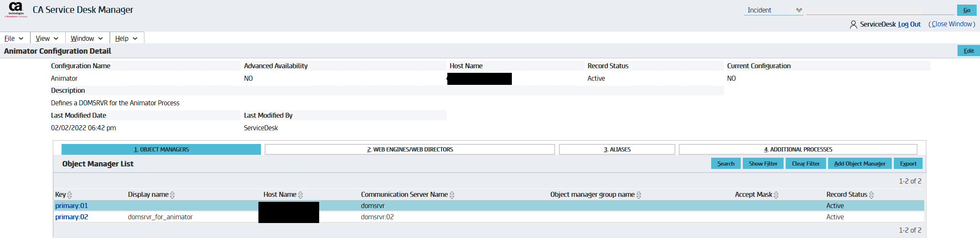980x238 pixels.
Task: Switch to Web Engines/Web Directors tab
Action: (x=410, y=149)
